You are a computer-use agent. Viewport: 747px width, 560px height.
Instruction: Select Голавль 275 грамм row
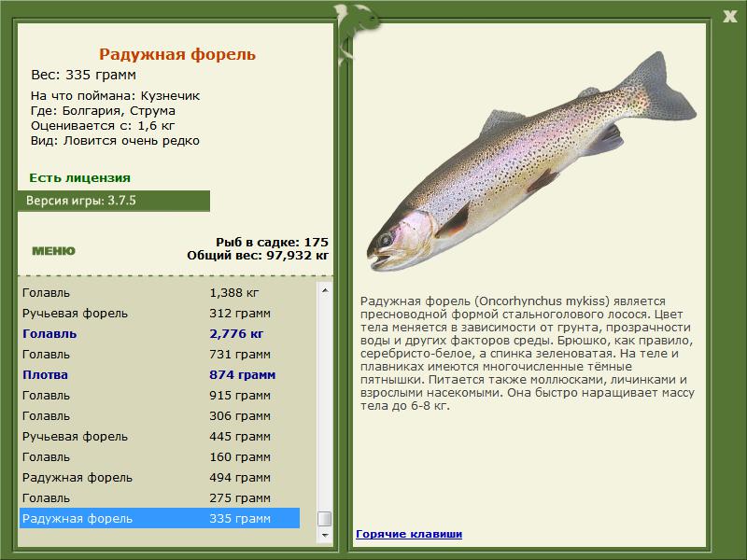[x=160, y=497]
